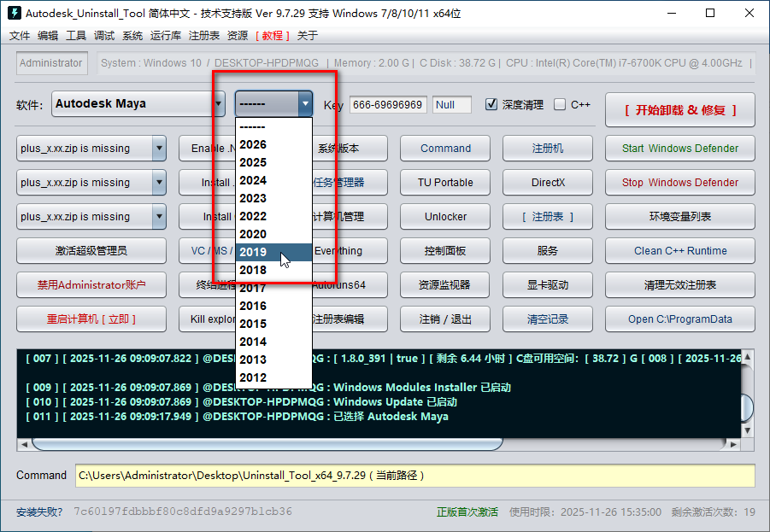This screenshot has height=532, width=770.
Task: Expand the third plus_x.xx.zip is missing dropdown arrow
Action: click(159, 216)
